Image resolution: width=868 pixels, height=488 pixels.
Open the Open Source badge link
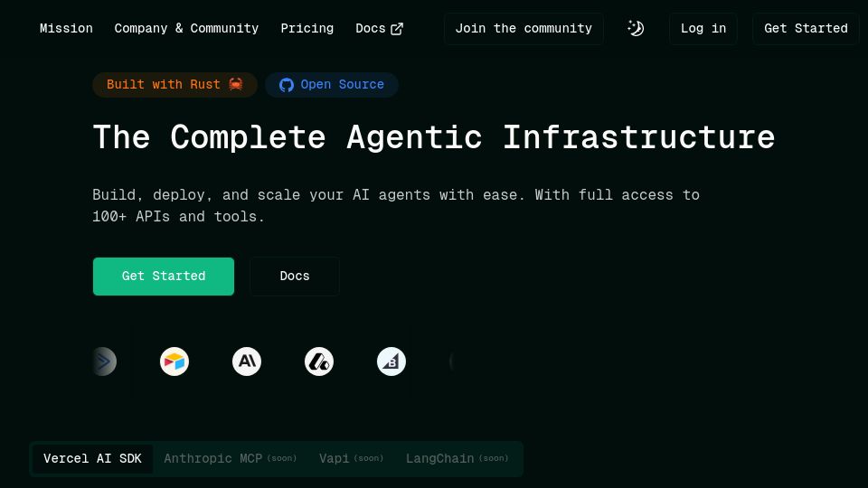click(x=332, y=85)
